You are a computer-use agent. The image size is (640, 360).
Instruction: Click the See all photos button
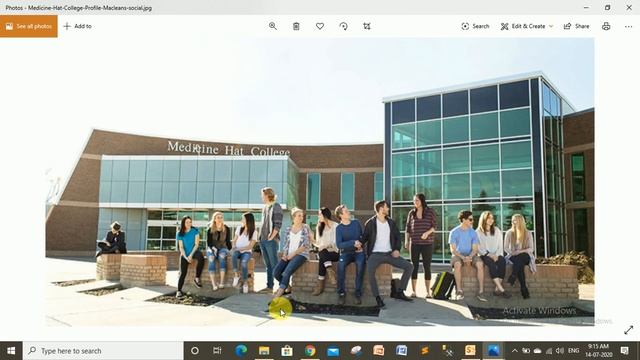(x=29, y=26)
